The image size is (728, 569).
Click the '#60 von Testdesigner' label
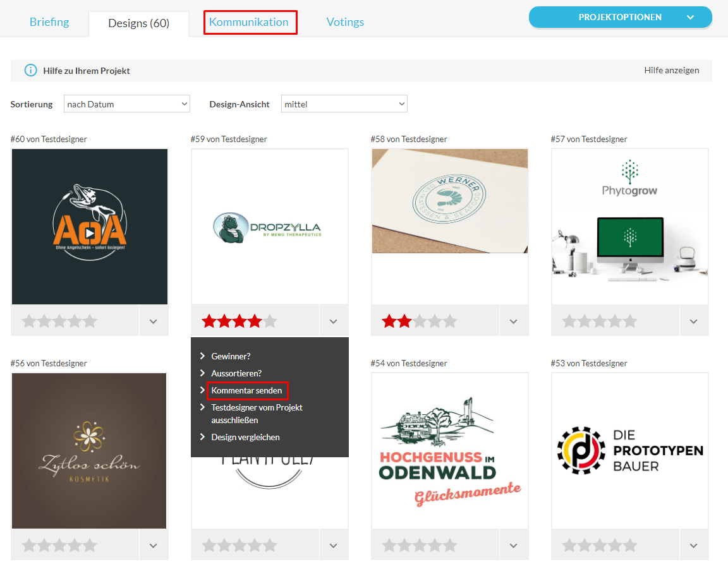point(49,139)
